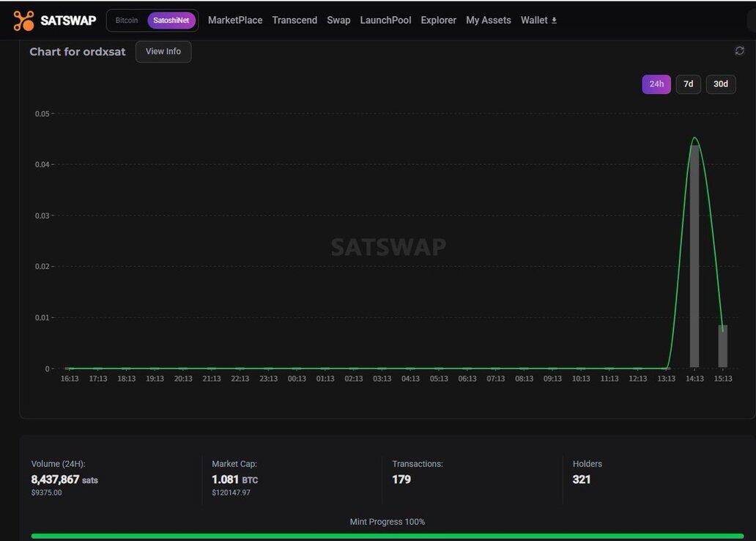The image size is (756, 541).
Task: Navigate to LaunchPool
Action: click(386, 21)
